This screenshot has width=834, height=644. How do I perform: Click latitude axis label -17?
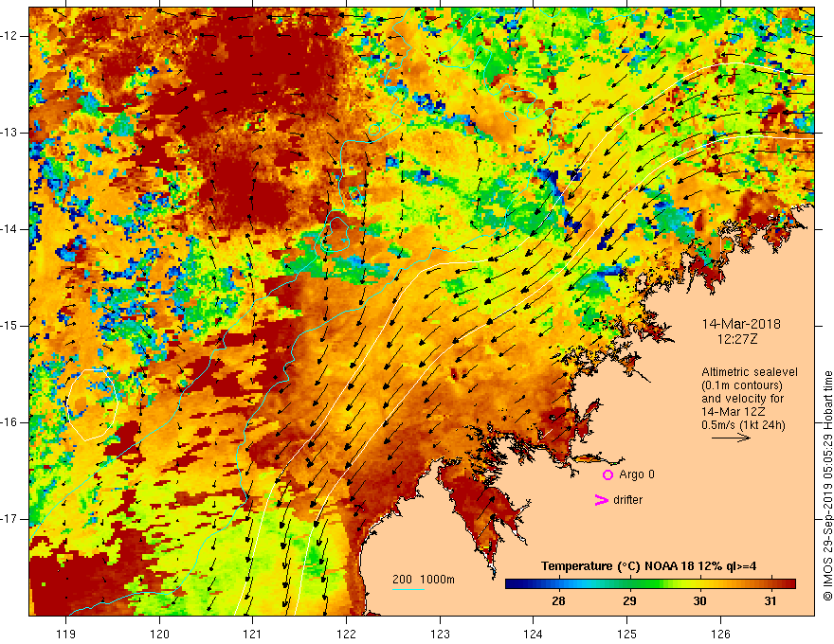(x=9, y=519)
